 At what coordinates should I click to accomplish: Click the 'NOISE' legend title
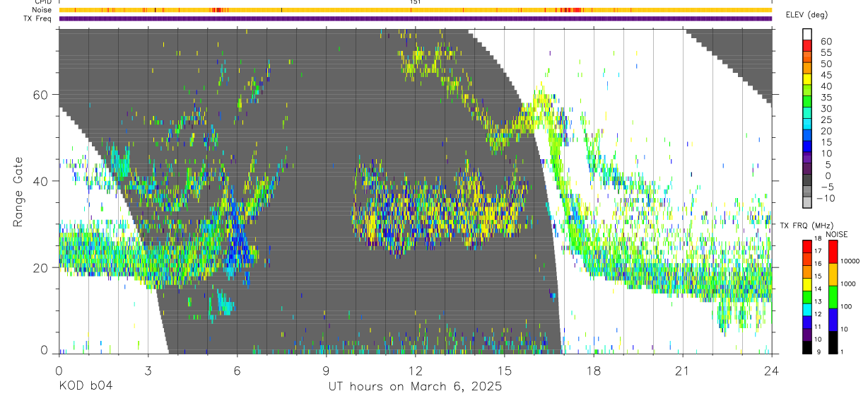[837, 234]
